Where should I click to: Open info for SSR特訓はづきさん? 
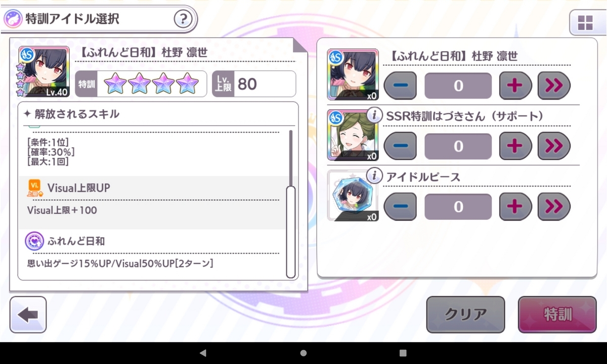(374, 115)
